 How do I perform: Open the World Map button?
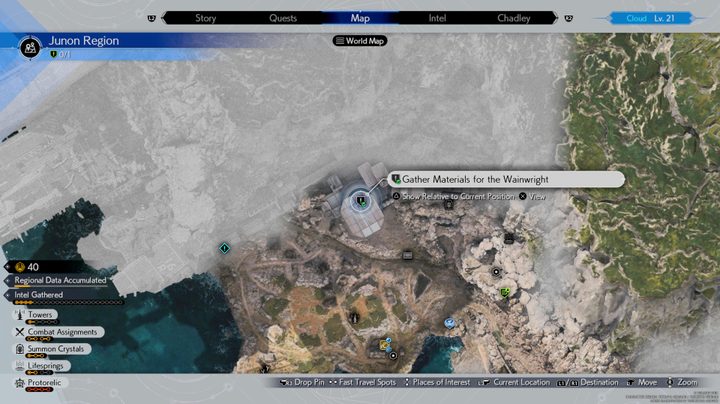360,41
